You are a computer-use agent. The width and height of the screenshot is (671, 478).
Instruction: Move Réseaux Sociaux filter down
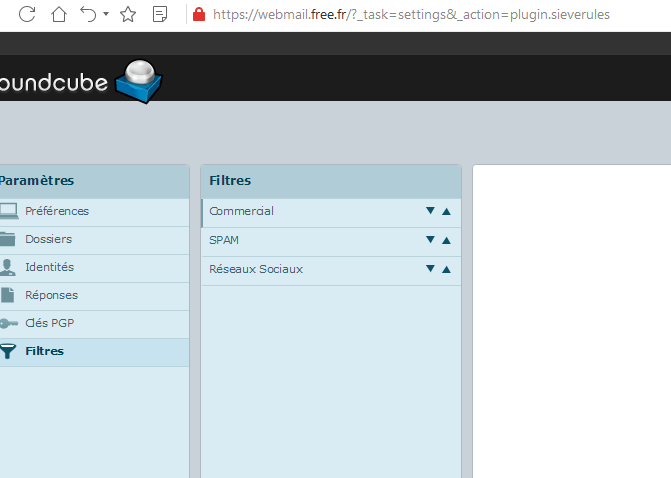point(430,269)
